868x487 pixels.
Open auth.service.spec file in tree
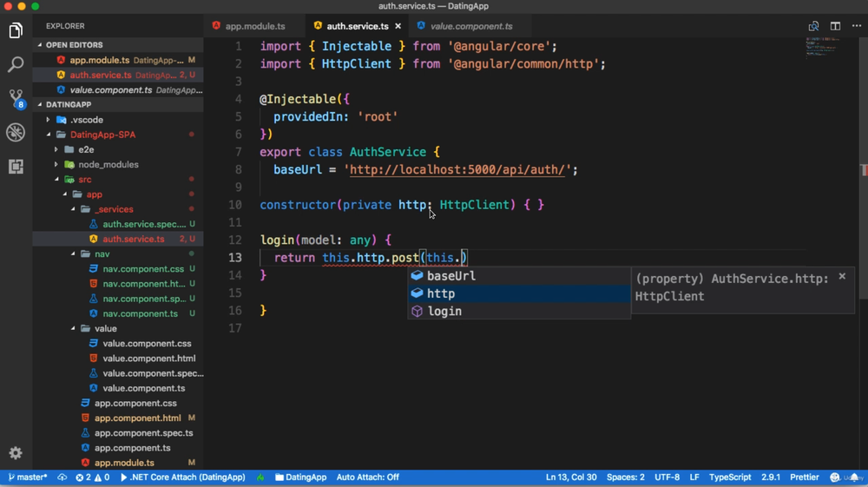118,224
